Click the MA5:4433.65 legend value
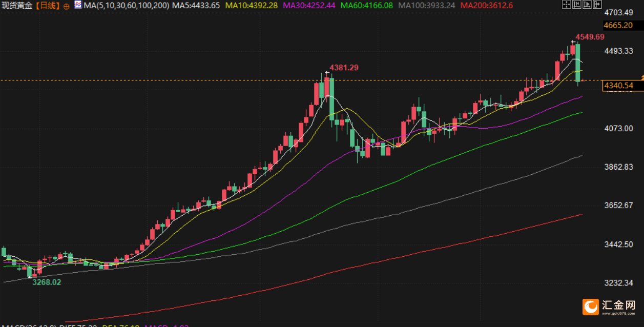644x327 pixels. tap(196, 6)
